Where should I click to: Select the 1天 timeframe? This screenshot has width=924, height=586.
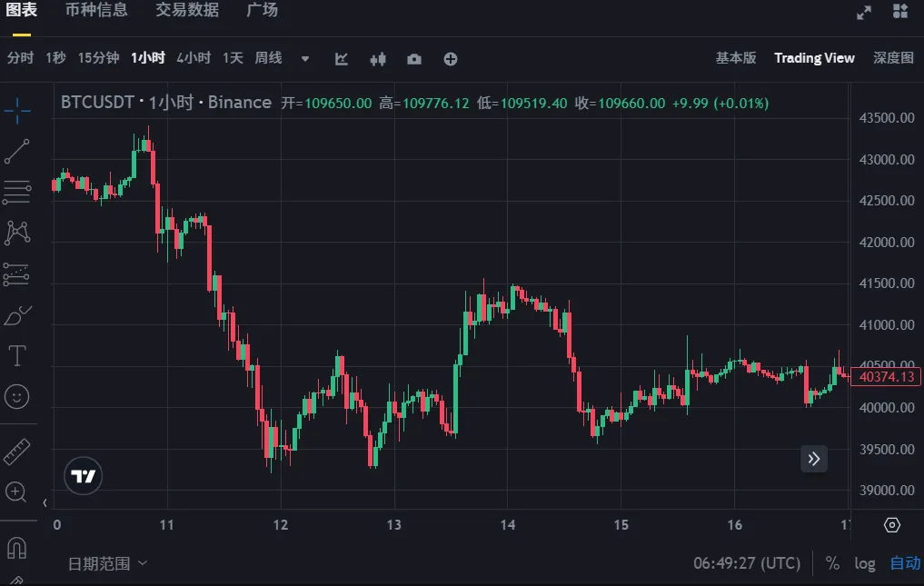pos(232,57)
